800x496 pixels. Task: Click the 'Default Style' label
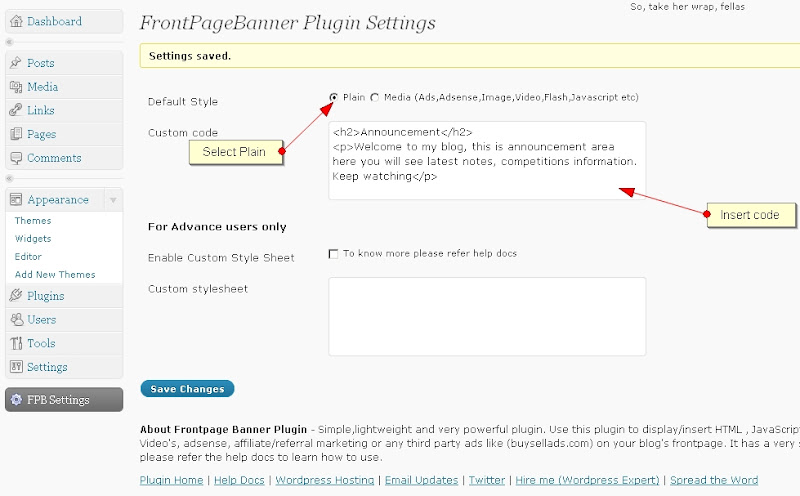coord(183,102)
